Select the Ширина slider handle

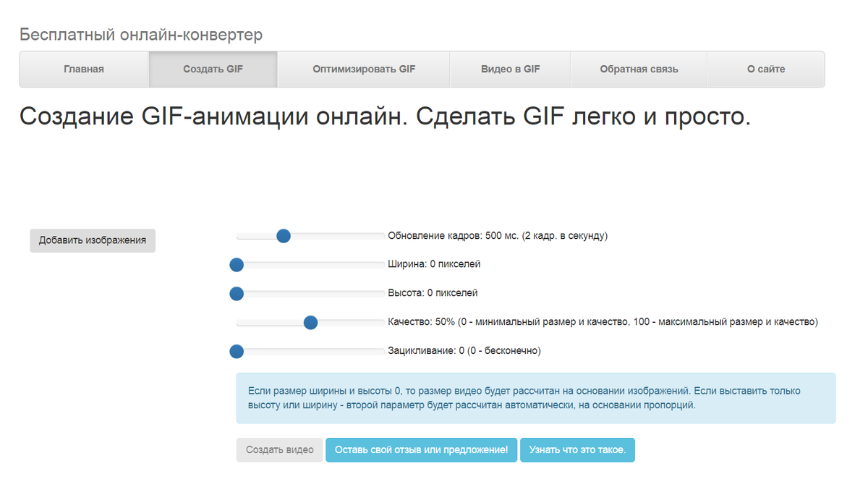click(x=237, y=265)
